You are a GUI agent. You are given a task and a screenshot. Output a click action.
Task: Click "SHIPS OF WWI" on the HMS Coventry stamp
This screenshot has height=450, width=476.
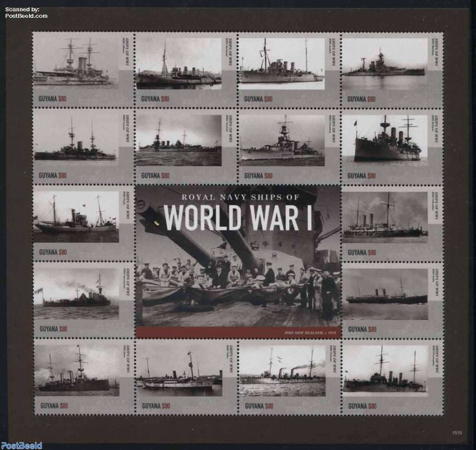click(x=334, y=129)
